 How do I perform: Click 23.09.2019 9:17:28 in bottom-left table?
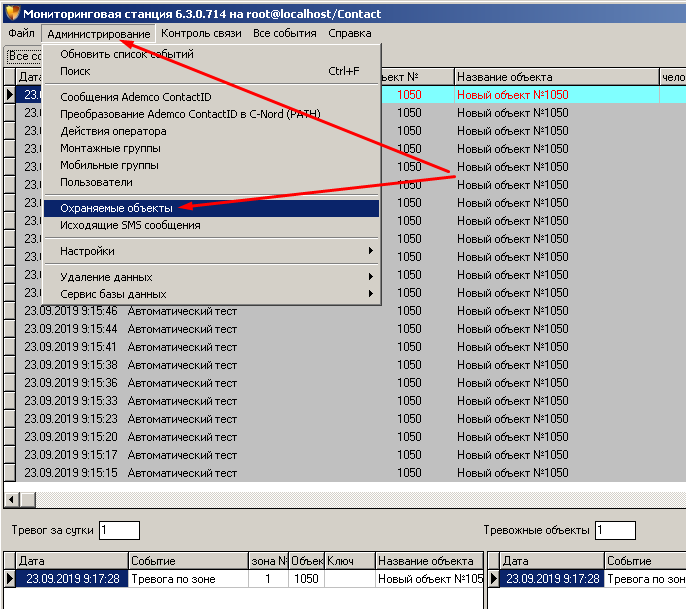73,579
